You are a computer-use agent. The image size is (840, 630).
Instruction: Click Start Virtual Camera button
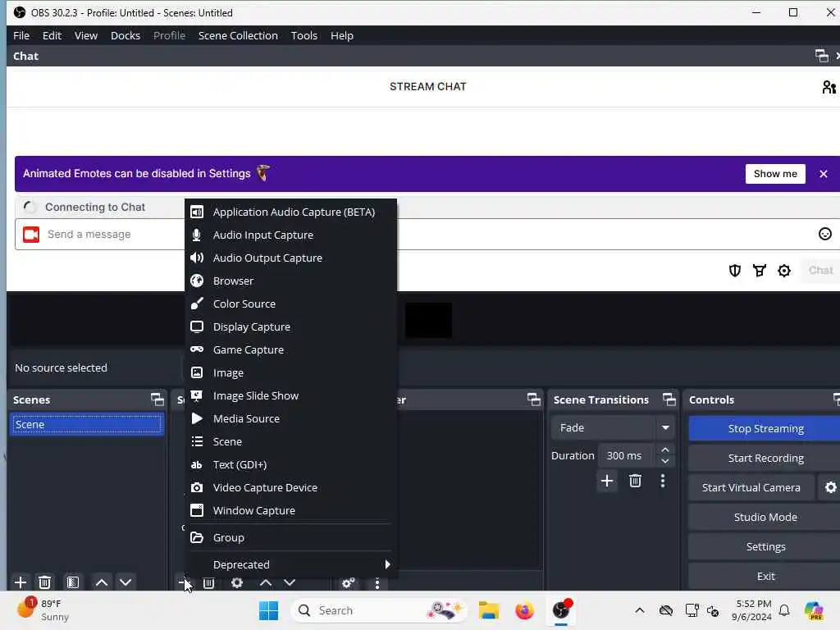coord(751,487)
